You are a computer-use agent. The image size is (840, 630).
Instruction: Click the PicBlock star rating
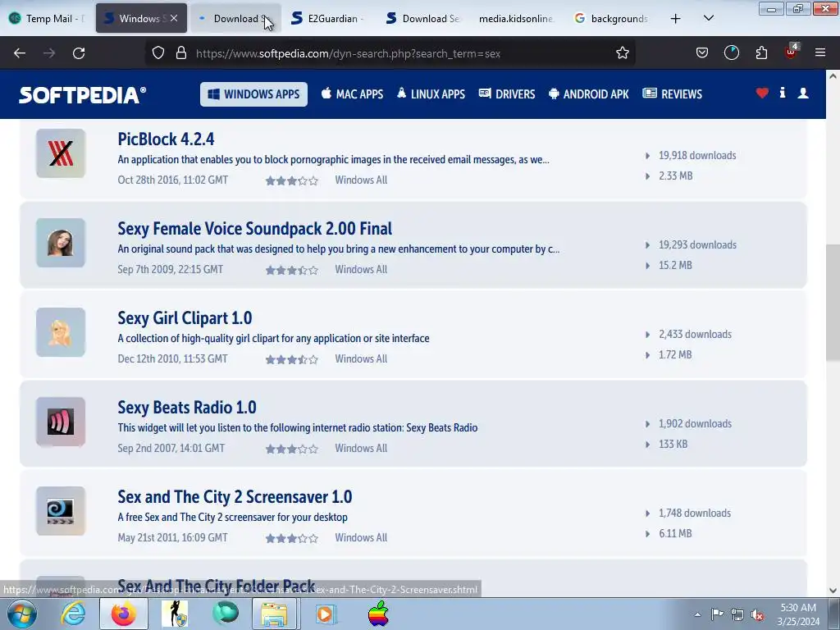coord(292,181)
